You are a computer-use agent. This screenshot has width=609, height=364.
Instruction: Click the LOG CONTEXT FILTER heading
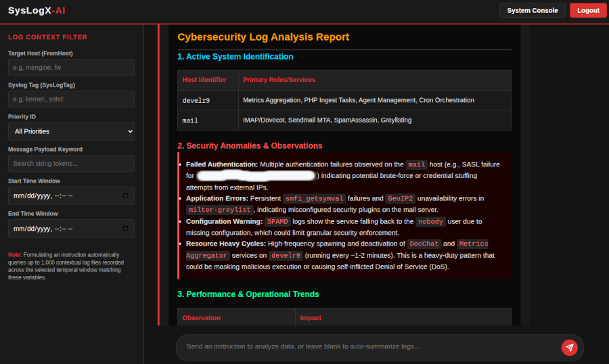[48, 37]
